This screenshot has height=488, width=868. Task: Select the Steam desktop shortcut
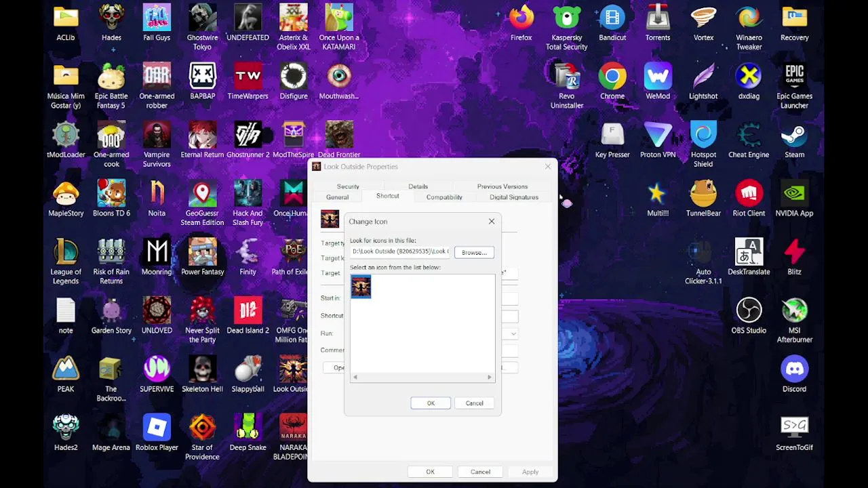tap(794, 140)
